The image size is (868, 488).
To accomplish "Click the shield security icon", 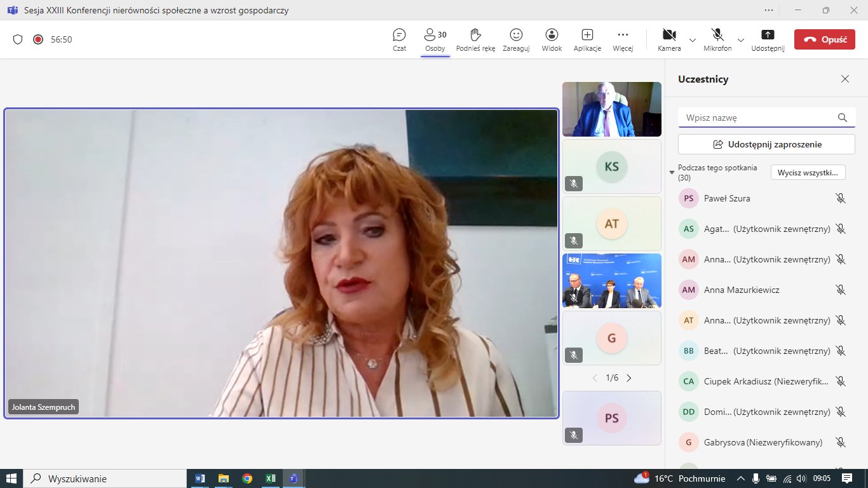I will 18,39.
